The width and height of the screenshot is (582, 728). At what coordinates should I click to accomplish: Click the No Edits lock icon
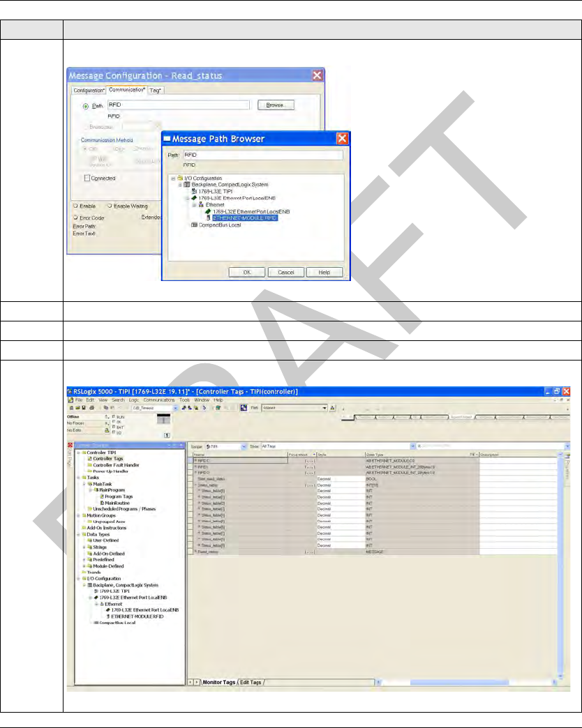pos(107,430)
